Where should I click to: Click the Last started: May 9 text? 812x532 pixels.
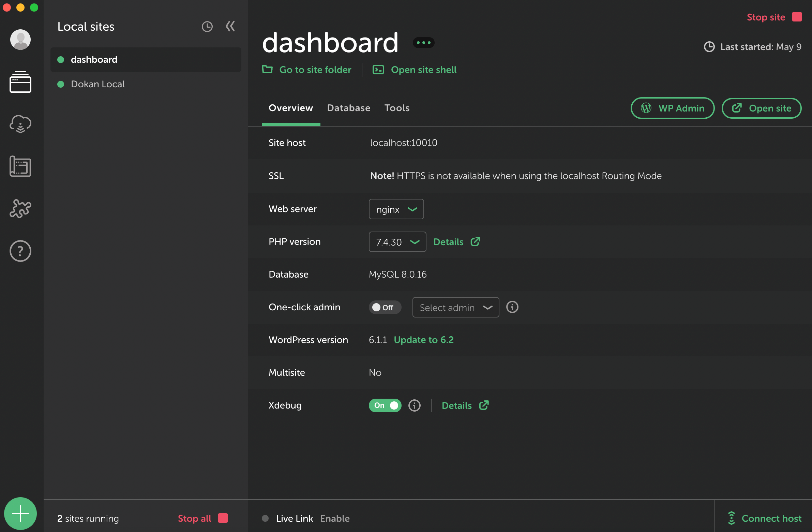(x=761, y=47)
